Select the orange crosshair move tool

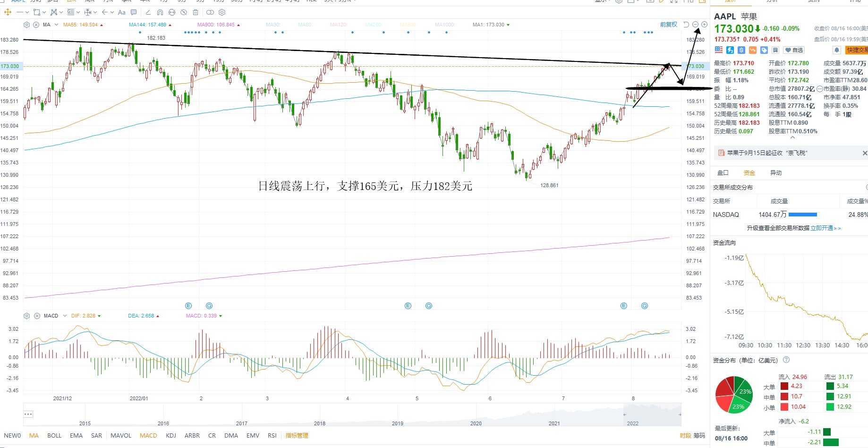click(x=8, y=12)
